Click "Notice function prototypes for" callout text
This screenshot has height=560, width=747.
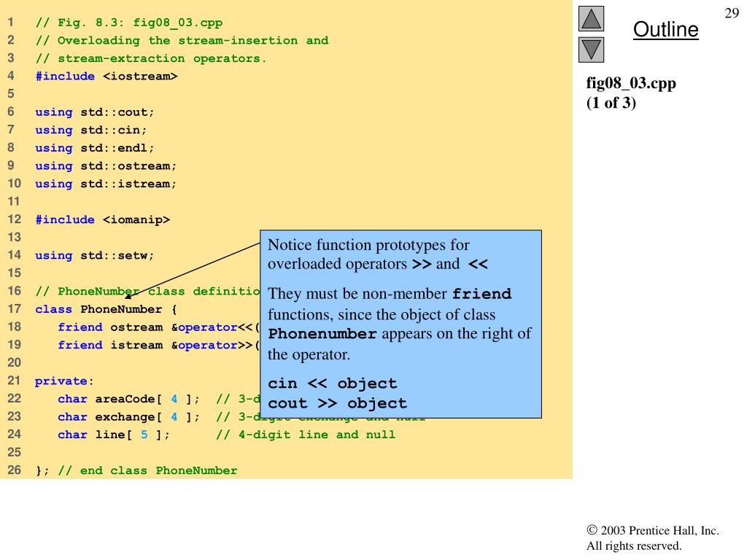pos(368,245)
